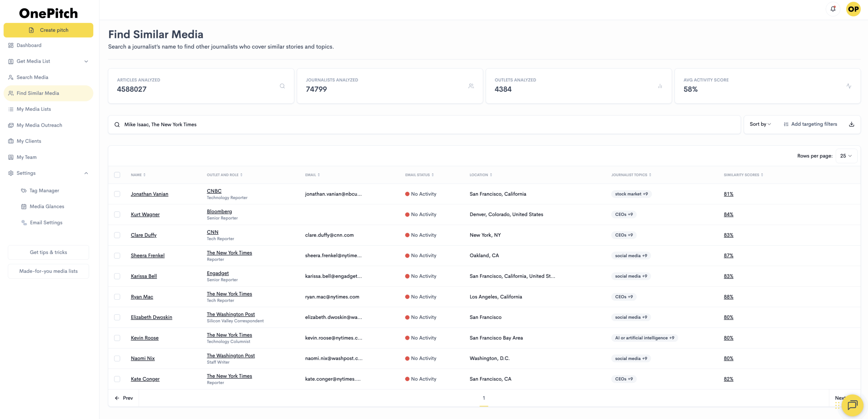Open the Sort by dropdown
The width and height of the screenshot is (868, 419).
tap(760, 124)
